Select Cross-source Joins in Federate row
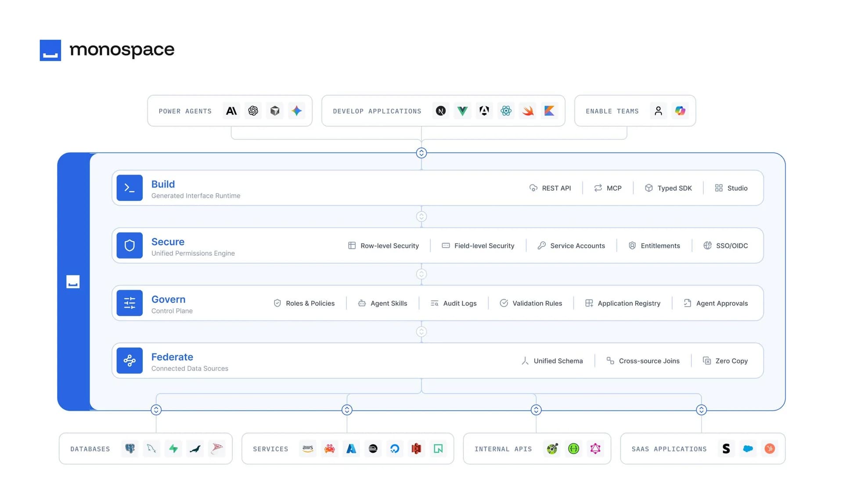This screenshot has height=504, width=843. (643, 361)
